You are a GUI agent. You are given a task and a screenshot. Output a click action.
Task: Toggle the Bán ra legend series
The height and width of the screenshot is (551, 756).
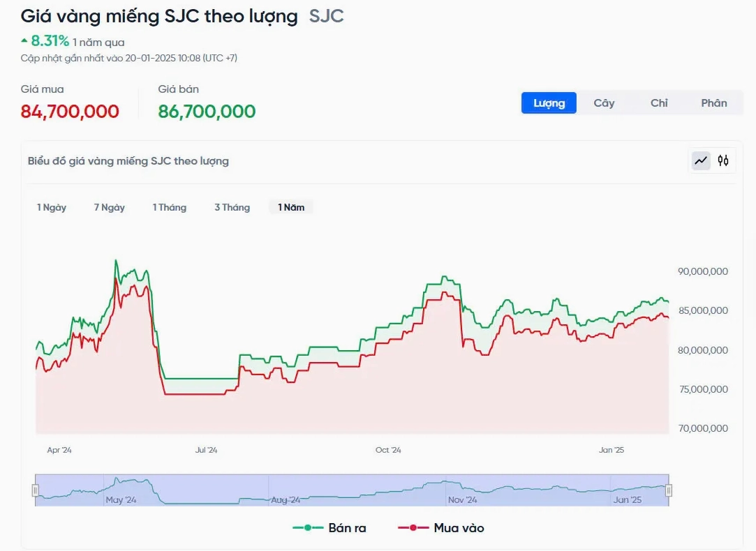click(x=329, y=528)
